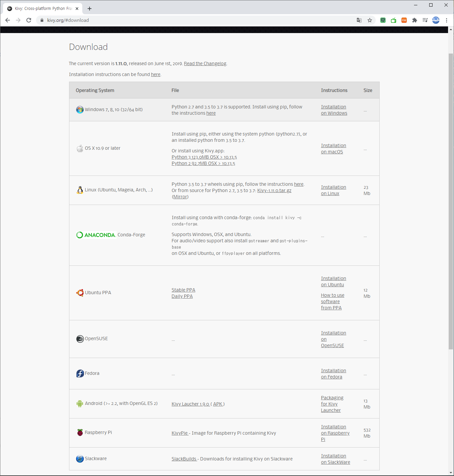Open installation instructions 'here' link
The width and height of the screenshot is (454, 476).
coord(156,75)
